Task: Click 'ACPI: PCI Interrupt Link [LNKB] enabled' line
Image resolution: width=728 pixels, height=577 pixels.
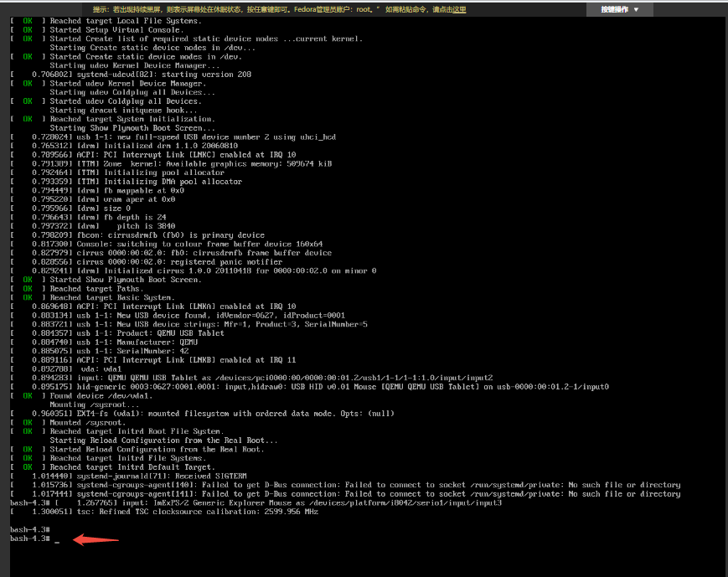Action: point(153,360)
